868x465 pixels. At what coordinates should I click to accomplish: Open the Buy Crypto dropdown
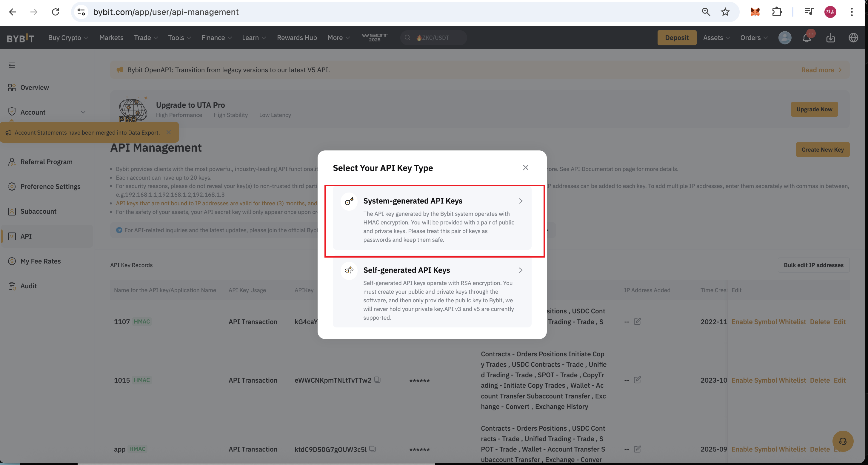pos(68,38)
